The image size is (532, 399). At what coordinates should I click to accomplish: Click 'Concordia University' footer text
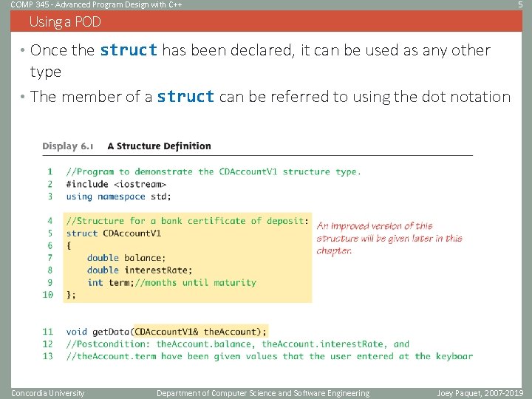[x=47, y=393]
